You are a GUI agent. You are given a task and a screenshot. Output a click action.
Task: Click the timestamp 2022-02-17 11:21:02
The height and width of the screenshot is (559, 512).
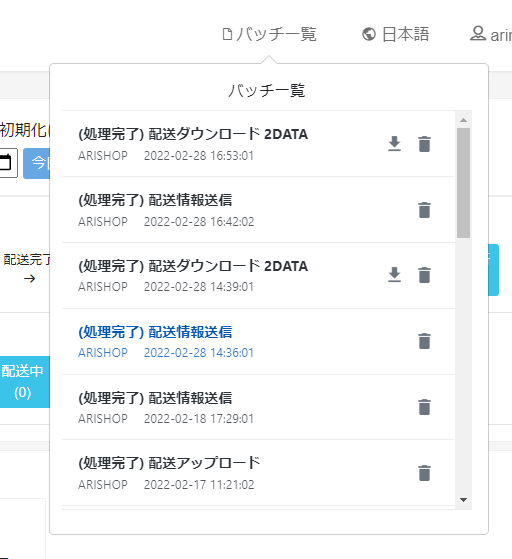(x=199, y=485)
